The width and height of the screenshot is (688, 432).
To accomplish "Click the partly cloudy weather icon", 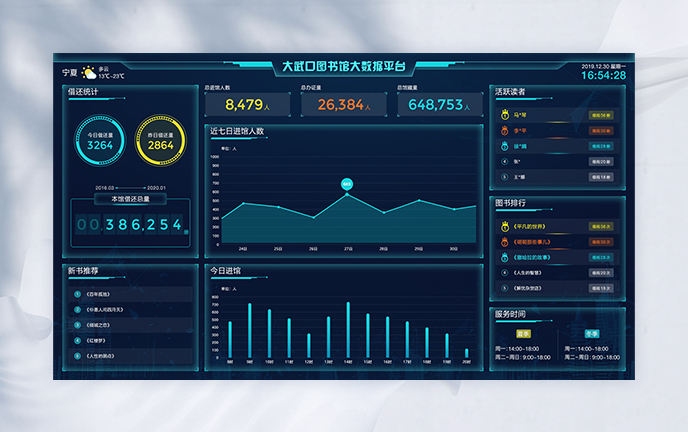I will coord(90,73).
